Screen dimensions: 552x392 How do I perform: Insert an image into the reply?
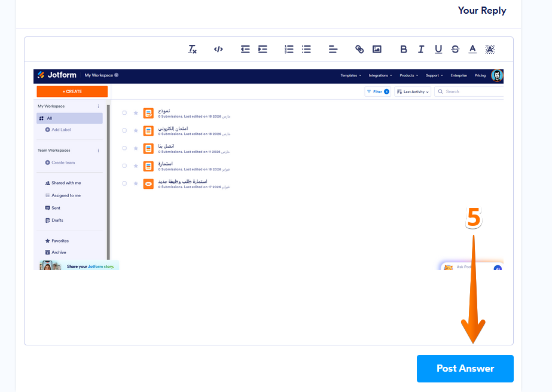click(377, 49)
